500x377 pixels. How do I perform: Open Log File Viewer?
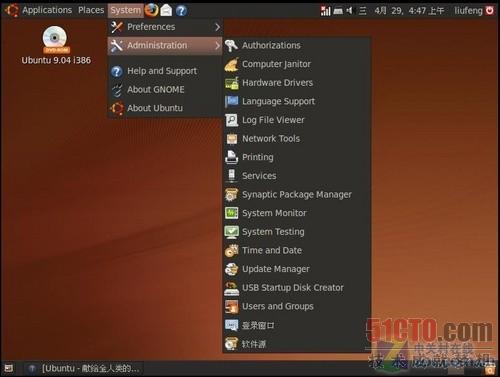(297, 120)
